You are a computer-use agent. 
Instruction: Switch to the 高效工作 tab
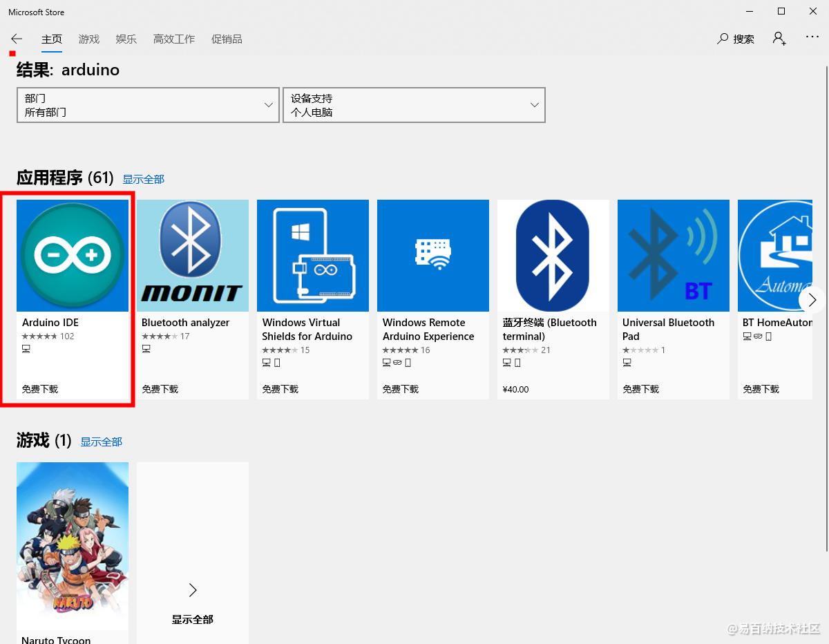[x=174, y=39]
